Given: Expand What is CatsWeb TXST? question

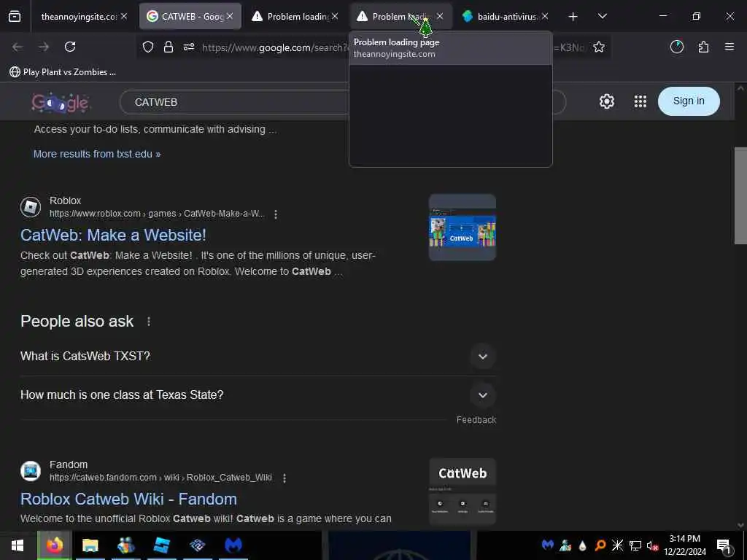Looking at the screenshot, I should [258, 356].
